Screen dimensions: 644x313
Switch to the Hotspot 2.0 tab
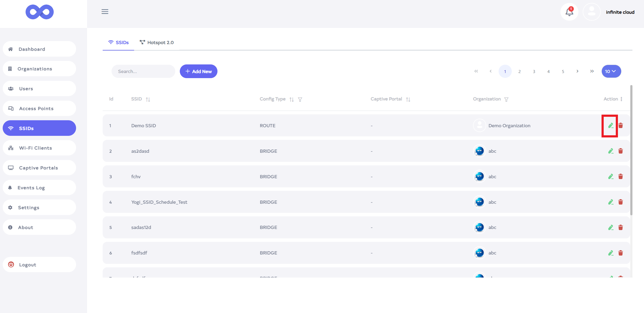pyautogui.click(x=157, y=42)
